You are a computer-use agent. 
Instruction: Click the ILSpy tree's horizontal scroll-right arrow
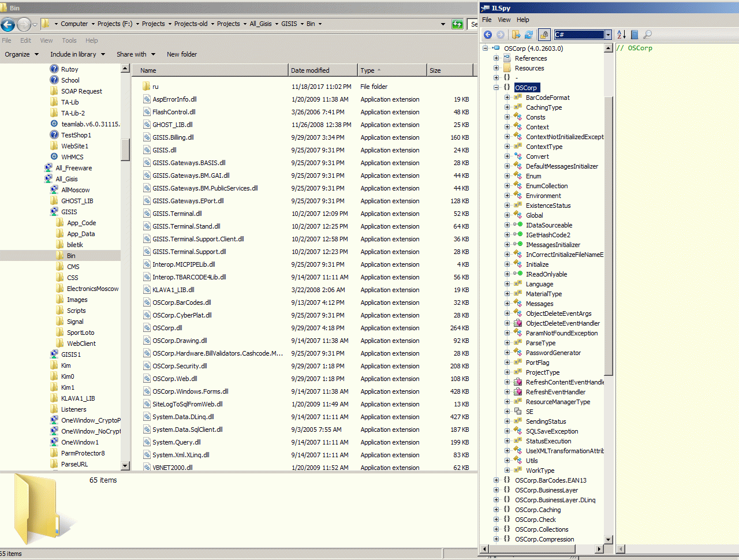599,549
